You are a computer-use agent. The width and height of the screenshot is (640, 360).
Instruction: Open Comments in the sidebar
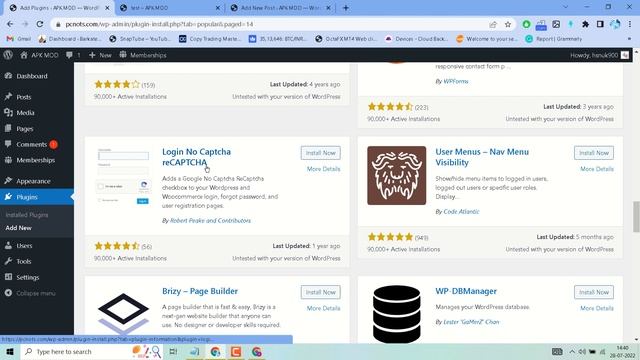pyautogui.click(x=31, y=144)
